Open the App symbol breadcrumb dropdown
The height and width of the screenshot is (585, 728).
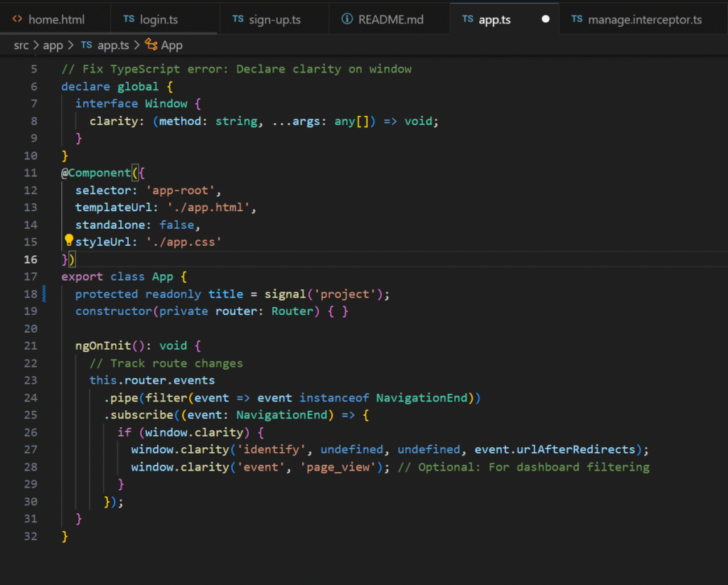[172, 45]
